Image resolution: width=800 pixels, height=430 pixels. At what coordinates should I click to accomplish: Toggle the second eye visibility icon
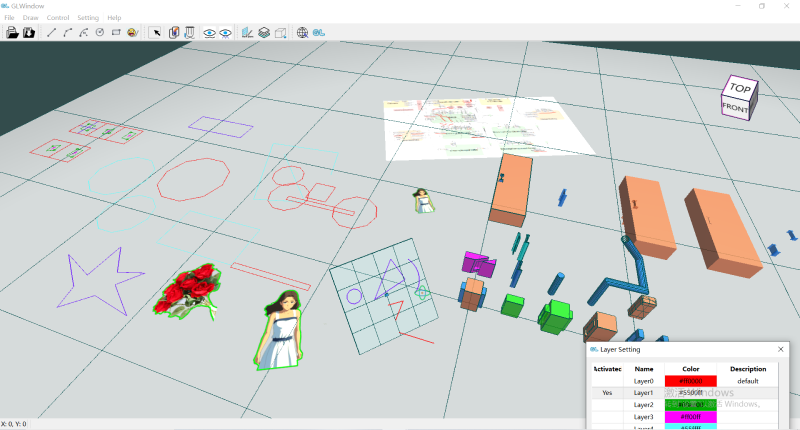tap(226, 32)
